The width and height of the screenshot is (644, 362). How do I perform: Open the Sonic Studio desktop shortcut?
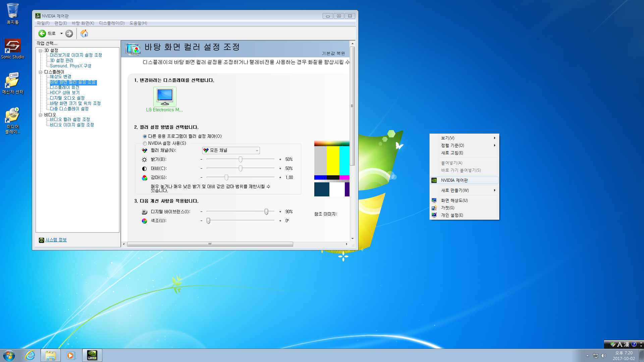coord(13,49)
